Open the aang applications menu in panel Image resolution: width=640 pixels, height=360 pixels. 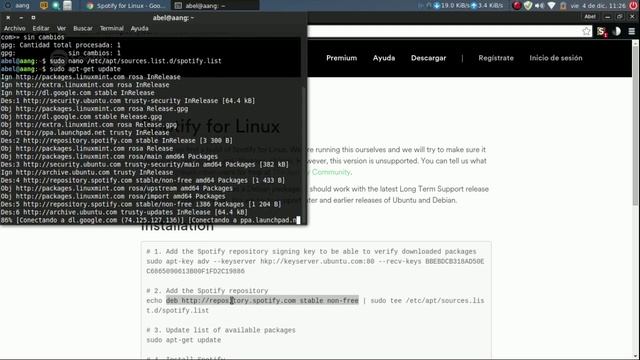[x=17, y=5]
